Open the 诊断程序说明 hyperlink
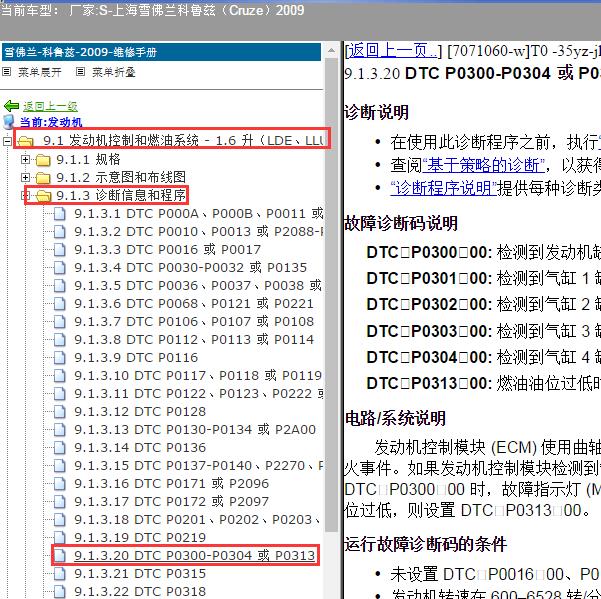The image size is (601, 599). [443, 188]
